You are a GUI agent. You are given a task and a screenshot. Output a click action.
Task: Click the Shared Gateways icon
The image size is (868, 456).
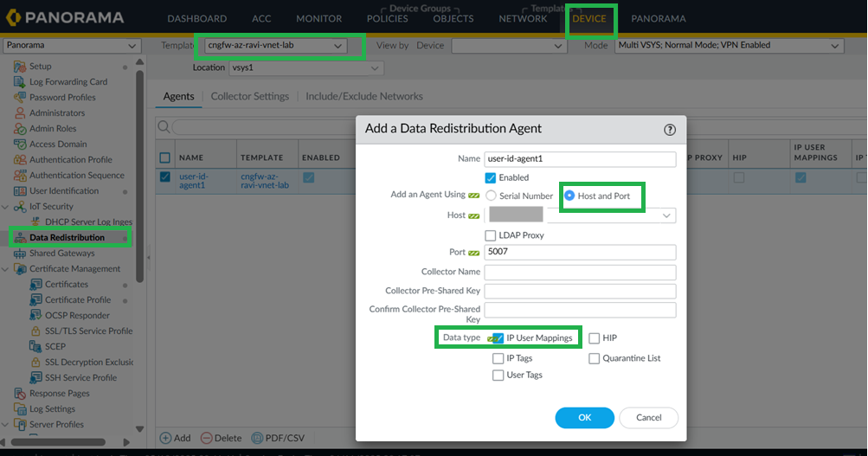21,254
